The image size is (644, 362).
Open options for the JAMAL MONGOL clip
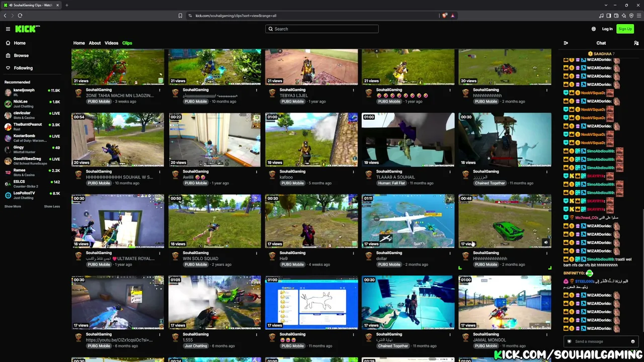click(547, 334)
